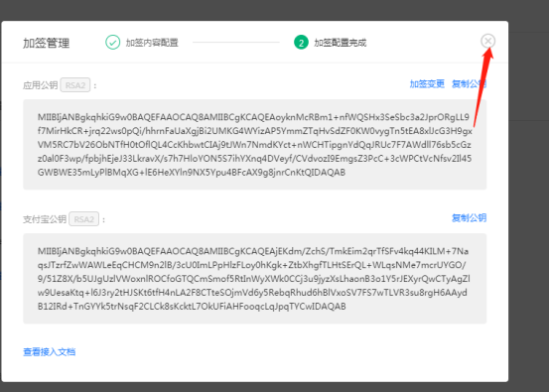Select the 加签内容配置 step label
This screenshot has height=392, width=550.
point(152,43)
